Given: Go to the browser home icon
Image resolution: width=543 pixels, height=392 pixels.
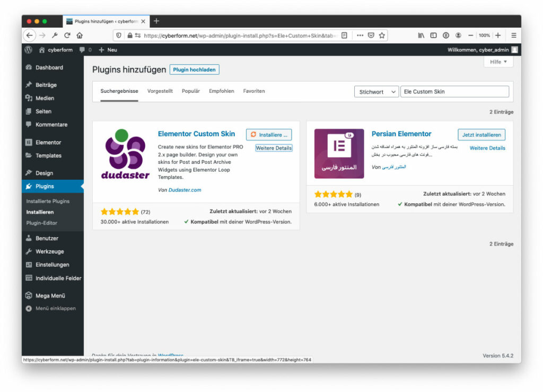Looking at the screenshot, I should (80, 36).
